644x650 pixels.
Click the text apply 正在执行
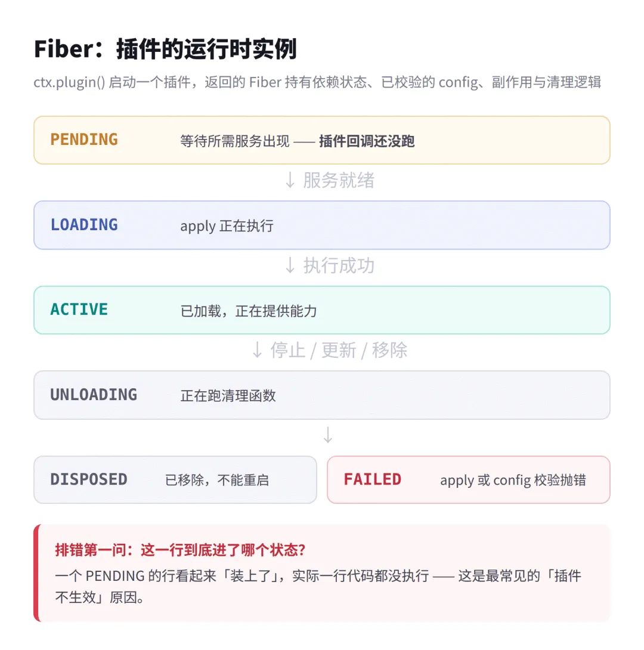[227, 227]
